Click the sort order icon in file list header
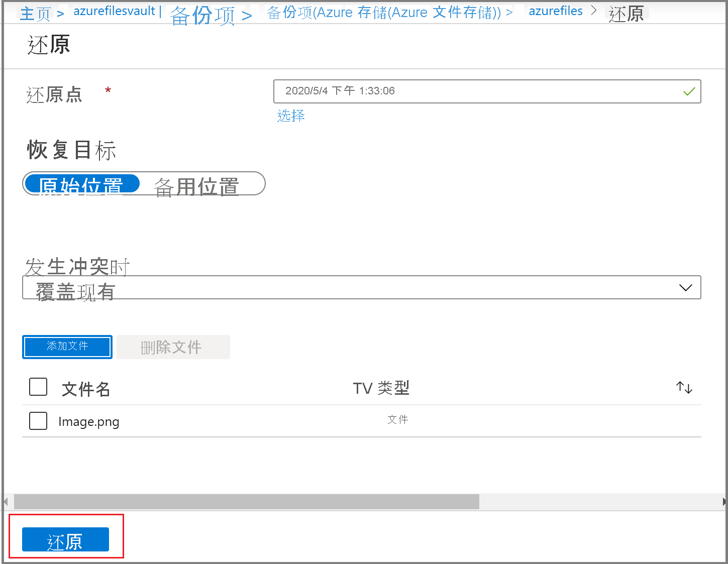Viewport: 728px width, 564px height. 684,387
